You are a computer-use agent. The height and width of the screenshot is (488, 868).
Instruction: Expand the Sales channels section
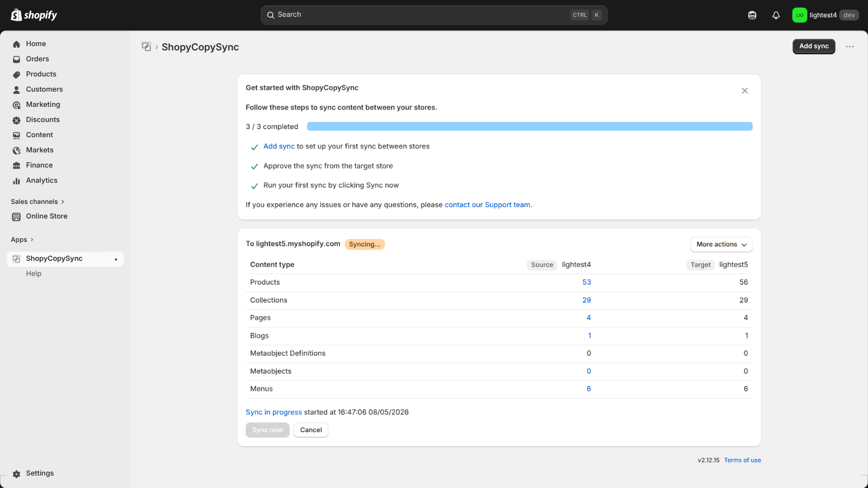click(37, 202)
